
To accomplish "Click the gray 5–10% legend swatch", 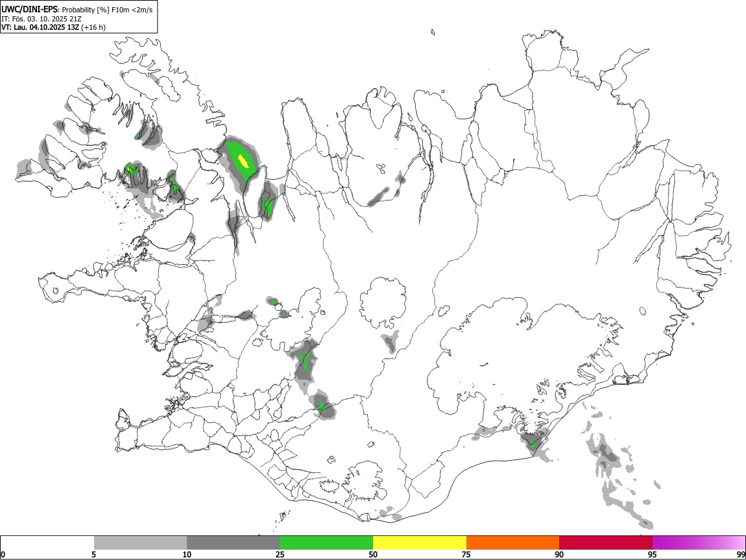I will pos(140,543).
